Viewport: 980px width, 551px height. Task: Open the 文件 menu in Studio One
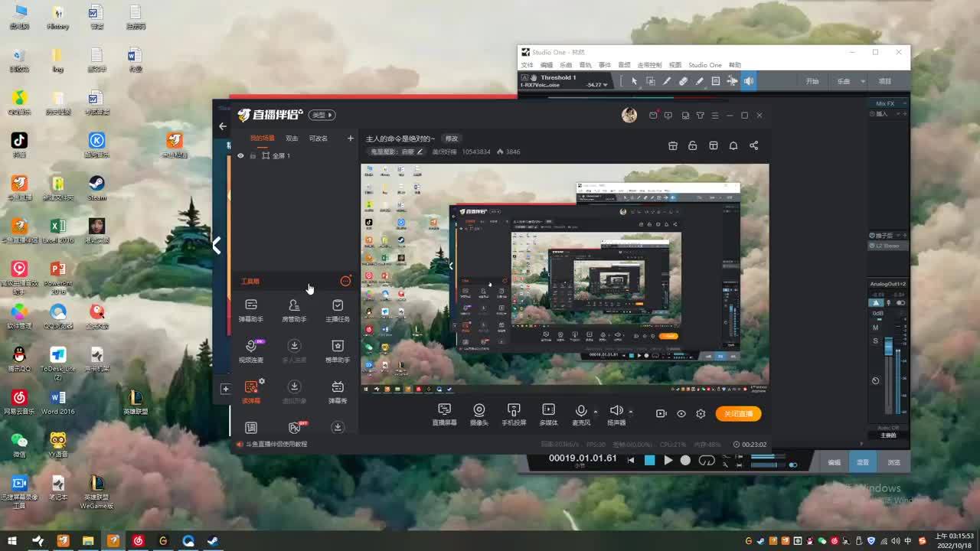click(x=528, y=65)
